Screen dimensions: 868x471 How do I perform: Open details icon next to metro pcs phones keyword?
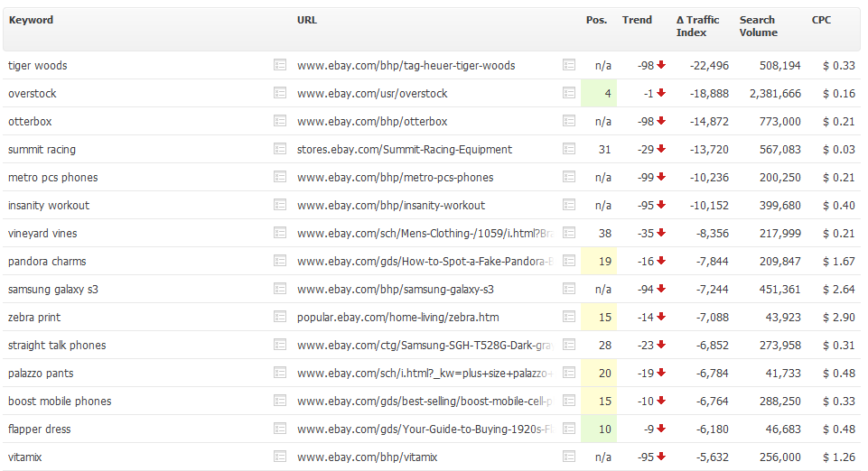(x=280, y=177)
